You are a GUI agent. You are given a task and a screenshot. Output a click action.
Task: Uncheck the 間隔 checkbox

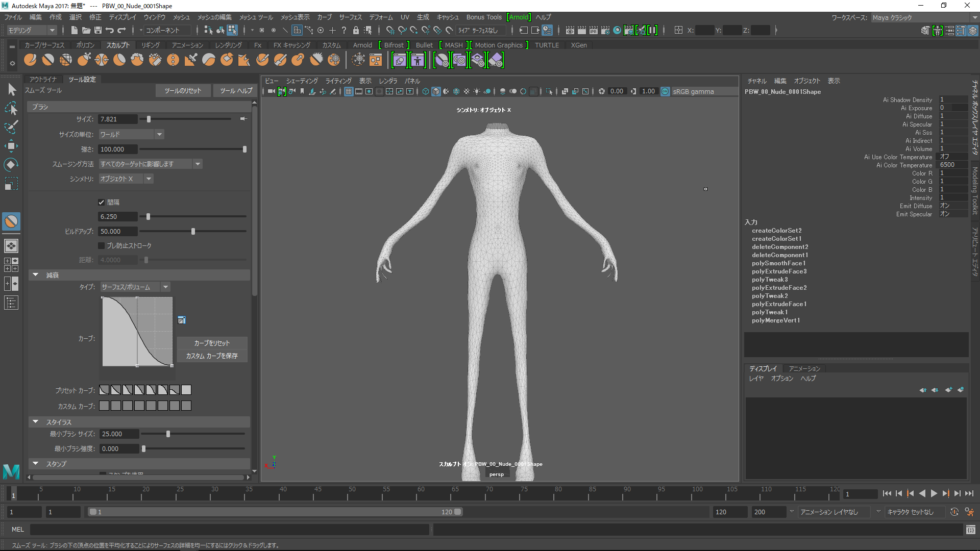pyautogui.click(x=101, y=202)
